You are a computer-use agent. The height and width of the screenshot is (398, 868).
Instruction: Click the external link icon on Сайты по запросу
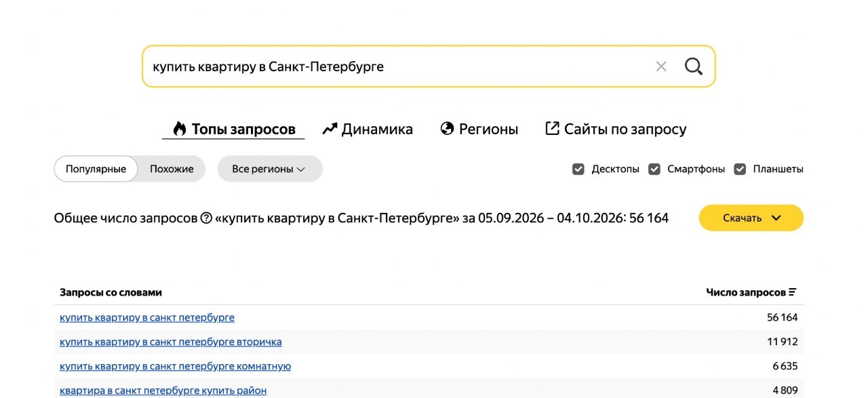(x=553, y=128)
